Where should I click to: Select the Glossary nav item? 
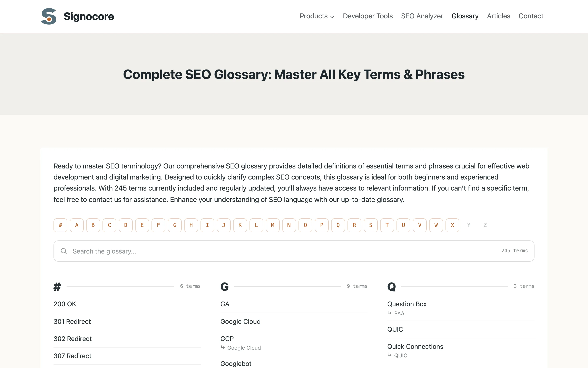click(465, 16)
